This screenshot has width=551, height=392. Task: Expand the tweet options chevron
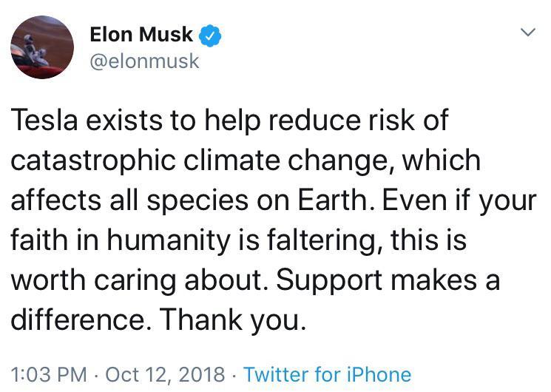pos(527,33)
